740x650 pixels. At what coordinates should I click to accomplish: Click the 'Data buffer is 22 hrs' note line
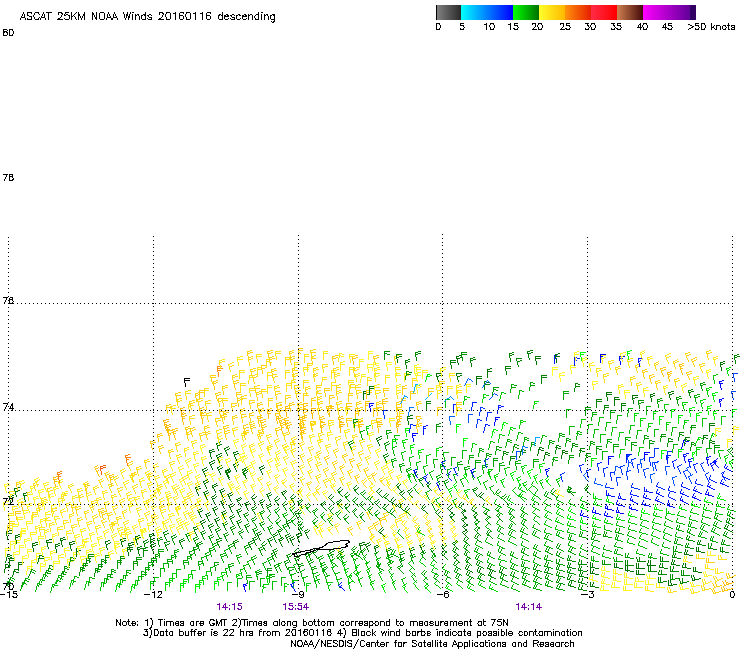click(362, 633)
